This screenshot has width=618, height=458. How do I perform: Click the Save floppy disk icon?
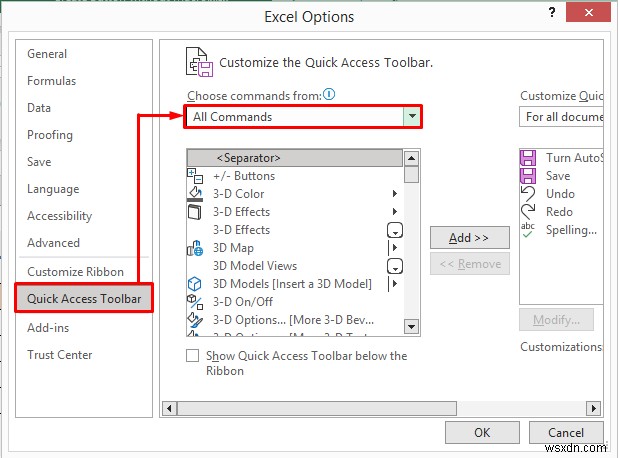[x=528, y=176]
